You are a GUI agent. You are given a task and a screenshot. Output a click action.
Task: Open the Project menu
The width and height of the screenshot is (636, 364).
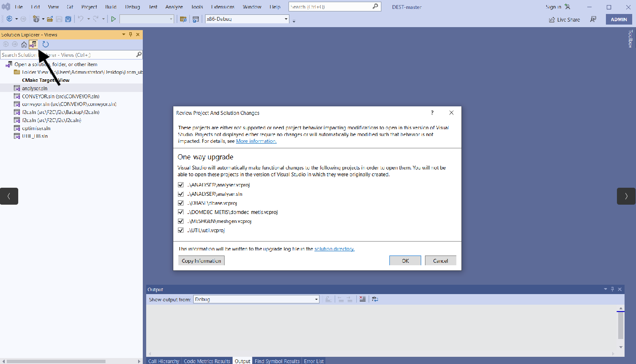point(89,7)
